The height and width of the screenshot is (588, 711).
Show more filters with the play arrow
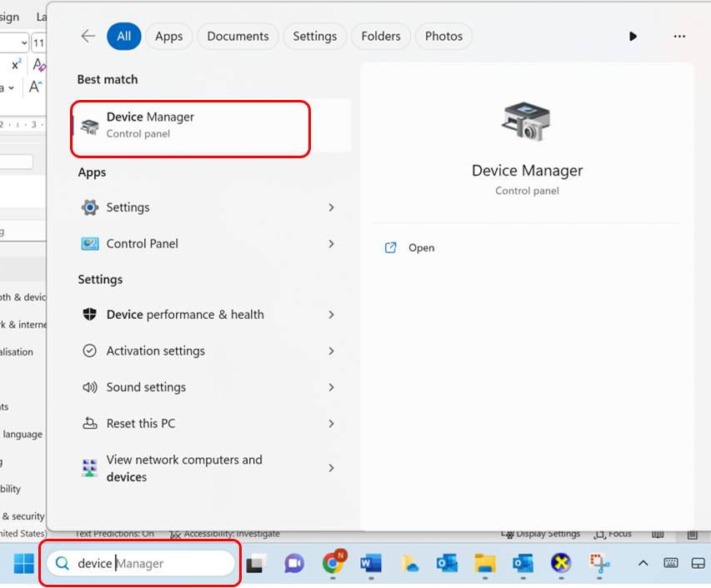633,37
